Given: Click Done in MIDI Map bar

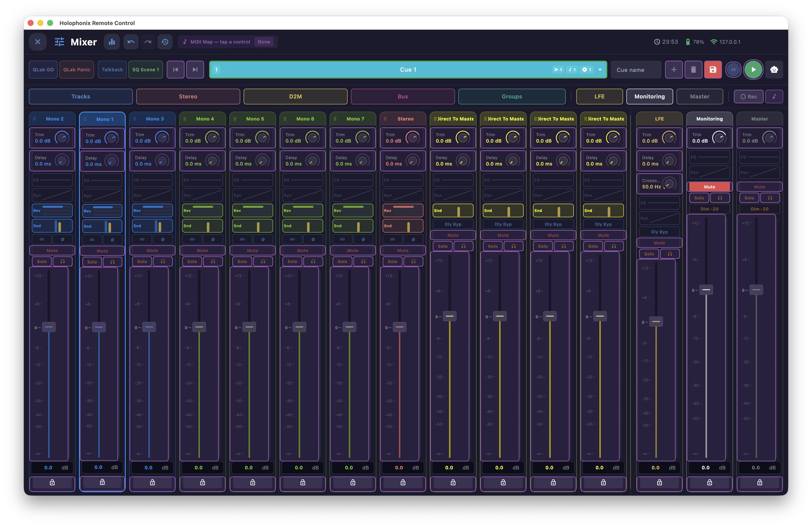Looking at the screenshot, I should pyautogui.click(x=264, y=42).
